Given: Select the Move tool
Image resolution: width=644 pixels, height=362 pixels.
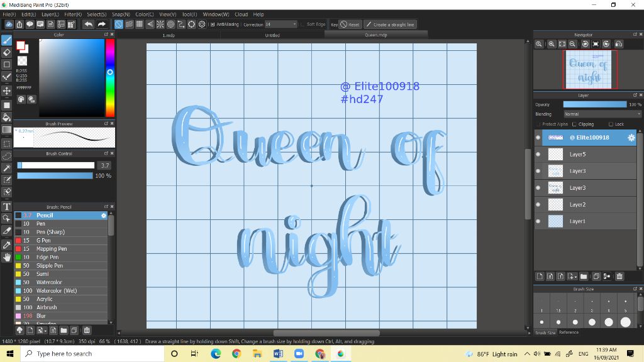Looking at the screenshot, I should coord(6,90).
